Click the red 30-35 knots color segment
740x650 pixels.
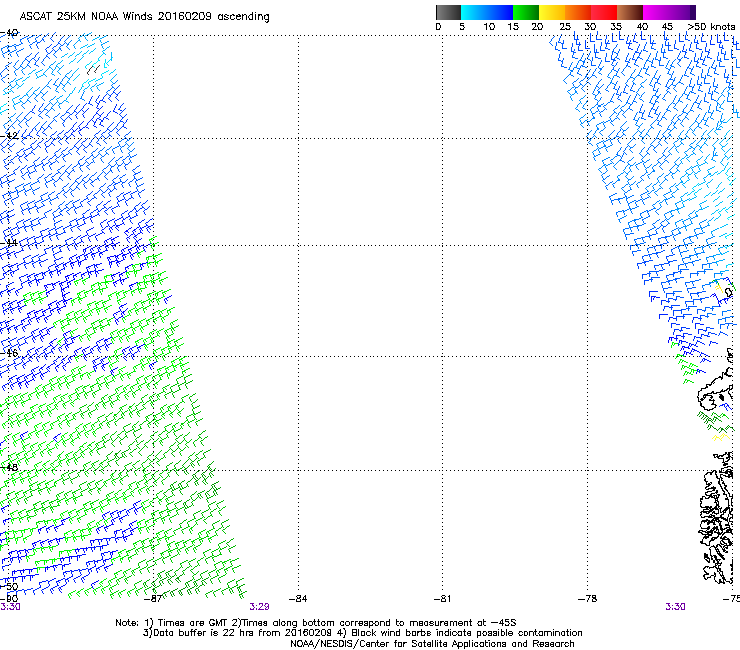point(604,12)
